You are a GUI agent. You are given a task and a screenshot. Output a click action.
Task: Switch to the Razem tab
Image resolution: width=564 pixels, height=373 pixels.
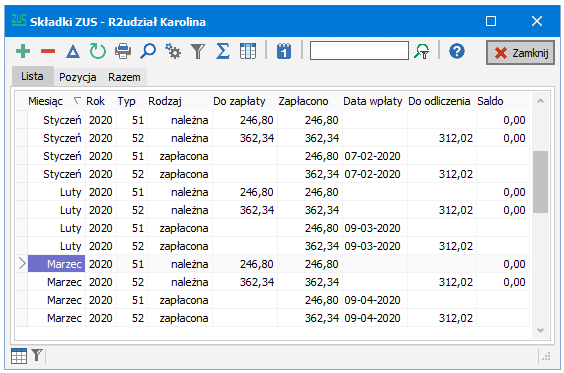[x=124, y=77]
